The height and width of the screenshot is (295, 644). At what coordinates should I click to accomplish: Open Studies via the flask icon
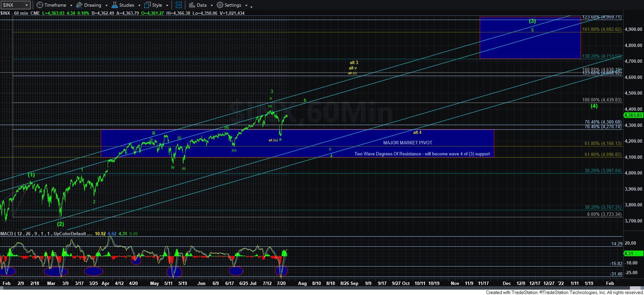point(115,5)
